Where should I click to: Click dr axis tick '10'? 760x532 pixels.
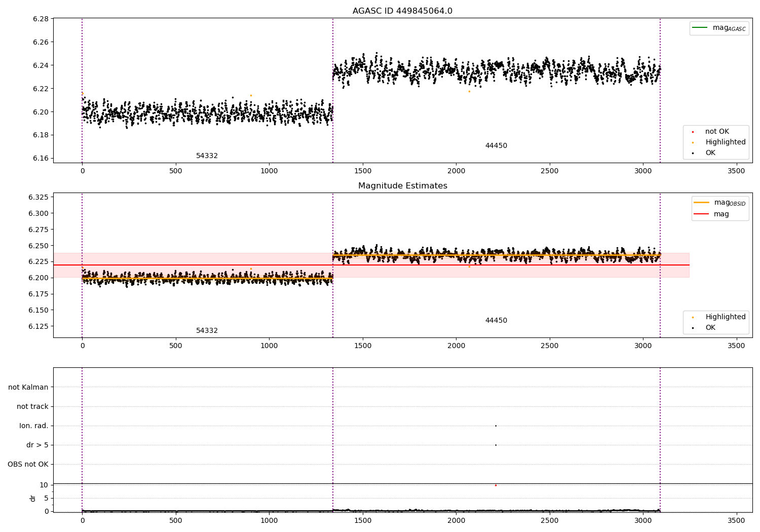(44, 485)
